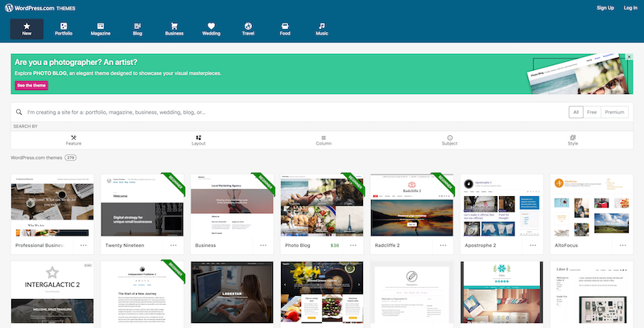
Task: Open the Music note category
Action: click(x=322, y=29)
